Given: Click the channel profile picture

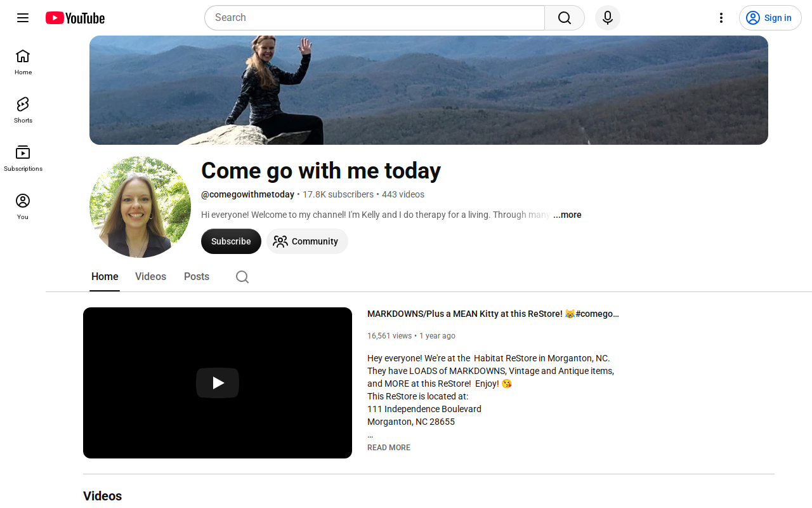Looking at the screenshot, I should click(140, 207).
